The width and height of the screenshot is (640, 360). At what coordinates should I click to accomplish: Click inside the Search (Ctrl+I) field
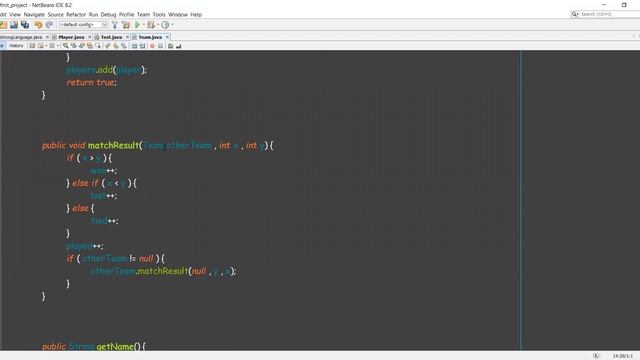coord(609,14)
